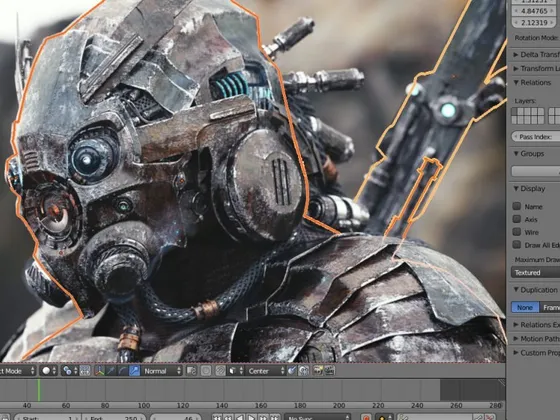This screenshot has height=420, width=560.
Task: Expand the Transform Locks panel
Action: [x=536, y=69]
